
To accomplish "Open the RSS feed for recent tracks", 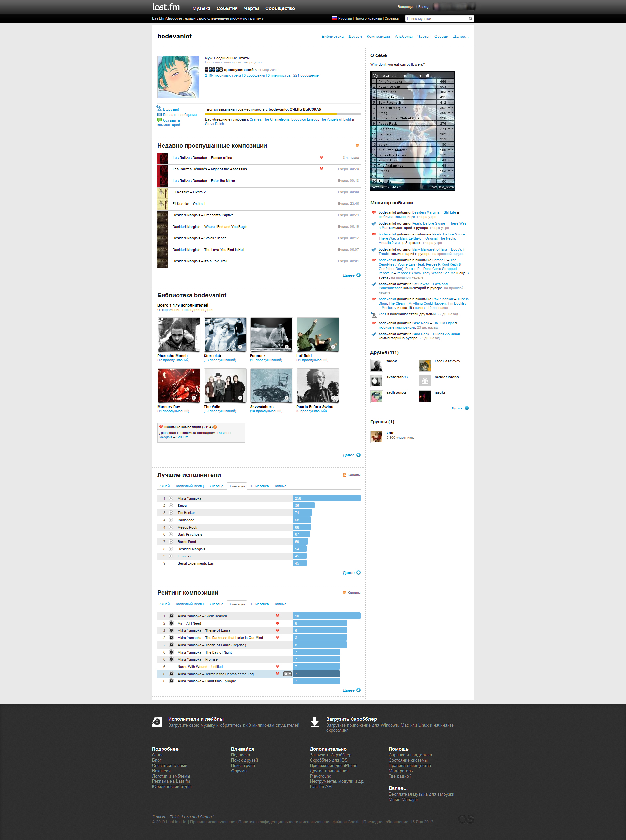I will 357,146.
